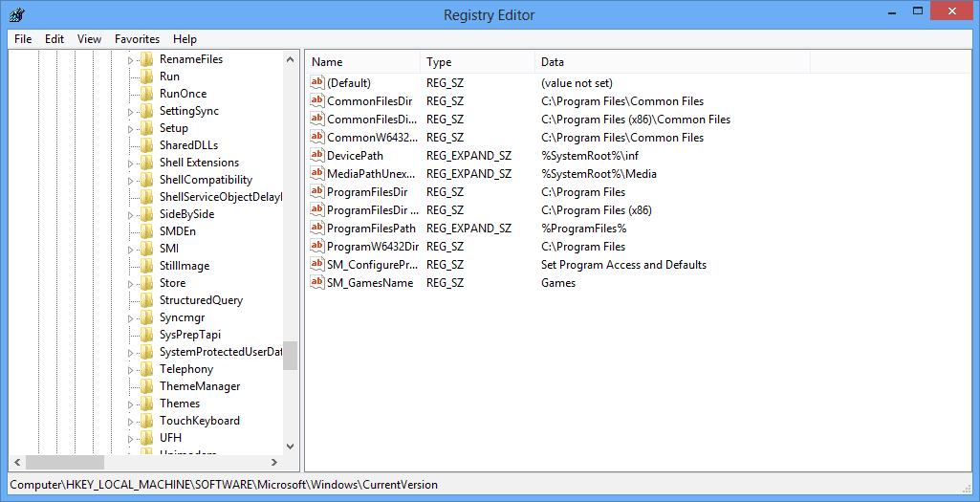Click the ThemeManager folder icon
980x502 pixels.
(147, 385)
